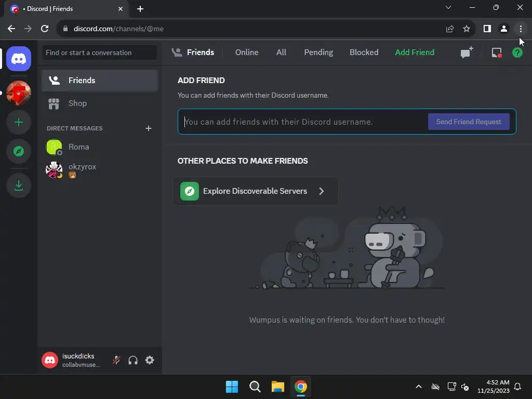Open Roma direct message
The image size is (532, 399).
[x=100, y=147]
